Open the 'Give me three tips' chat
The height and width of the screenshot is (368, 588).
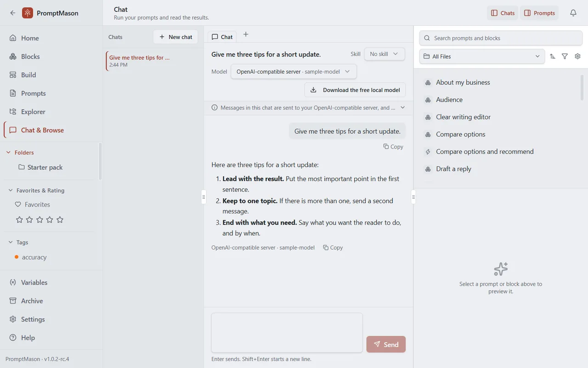[153, 61]
